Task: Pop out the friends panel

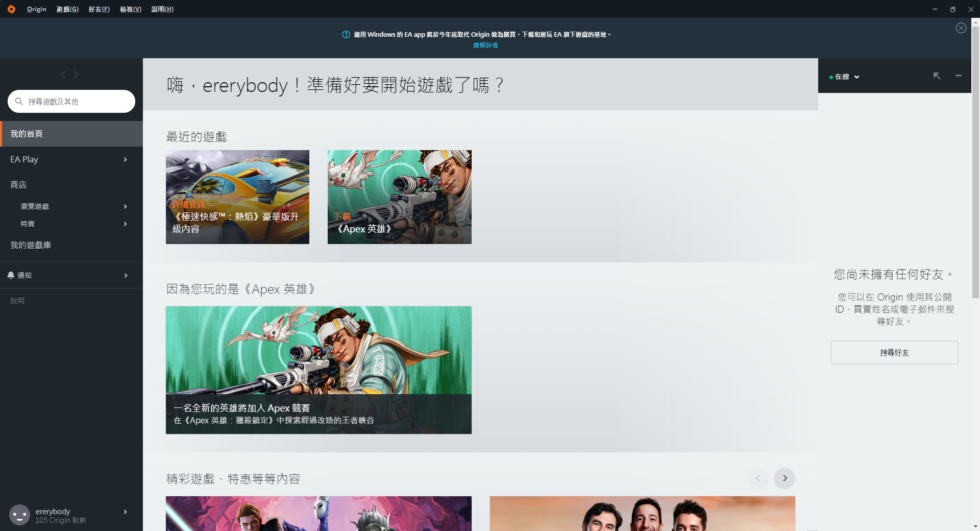Action: pos(937,76)
